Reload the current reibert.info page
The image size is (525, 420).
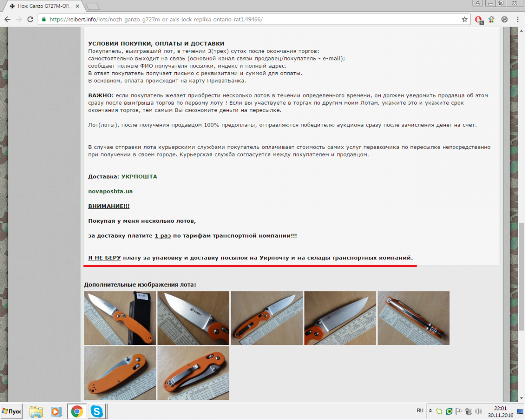pyautogui.click(x=30, y=19)
